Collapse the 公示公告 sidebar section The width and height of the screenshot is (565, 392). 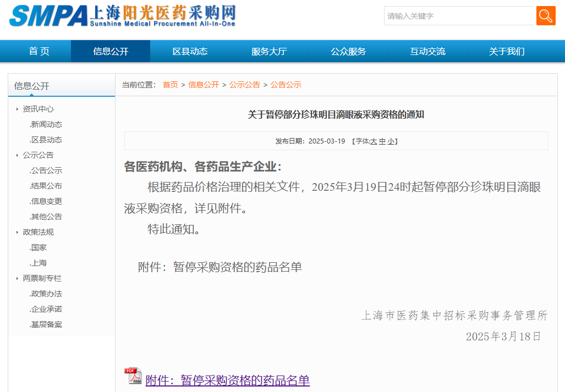point(38,155)
